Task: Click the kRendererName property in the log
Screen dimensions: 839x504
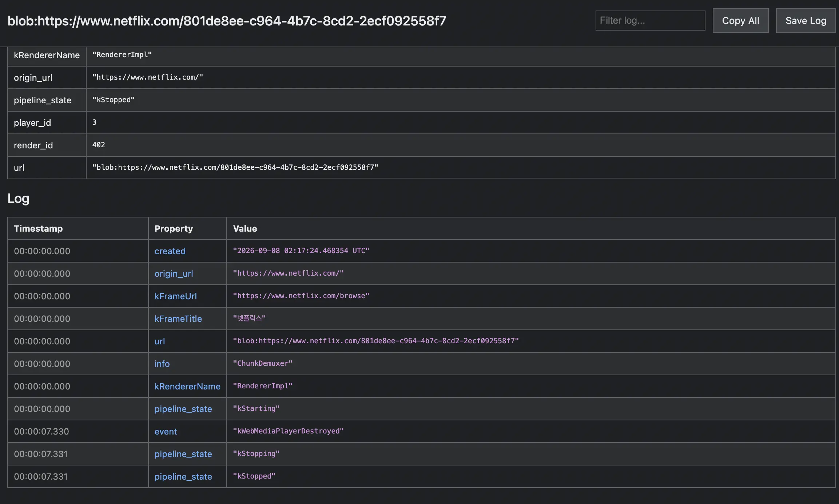Action: coord(187,386)
